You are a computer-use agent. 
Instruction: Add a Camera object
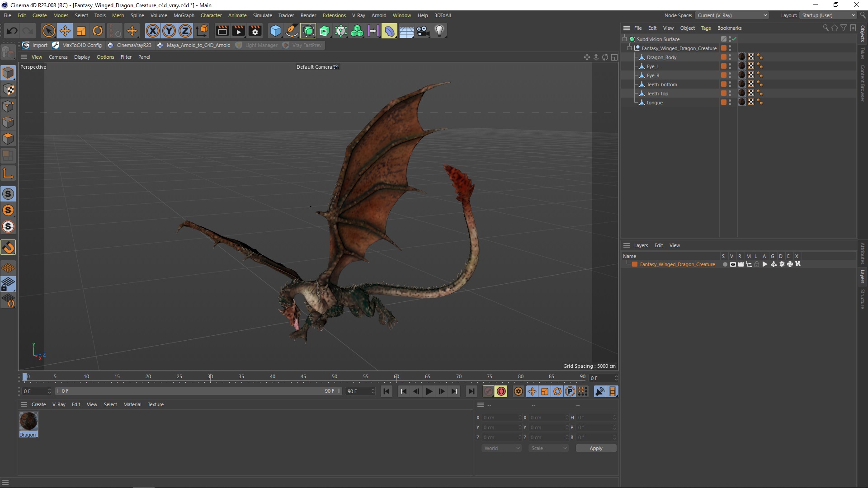[423, 31]
